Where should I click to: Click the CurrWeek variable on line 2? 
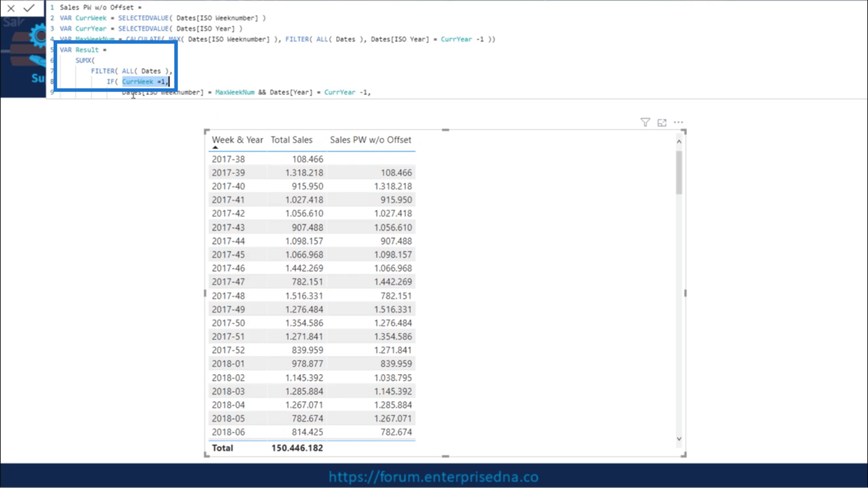[91, 18]
